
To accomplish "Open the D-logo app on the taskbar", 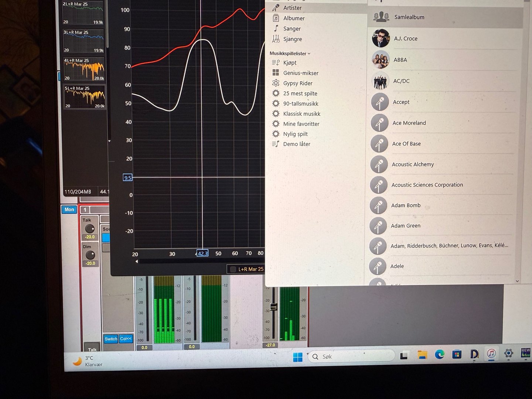I will coord(474,354).
